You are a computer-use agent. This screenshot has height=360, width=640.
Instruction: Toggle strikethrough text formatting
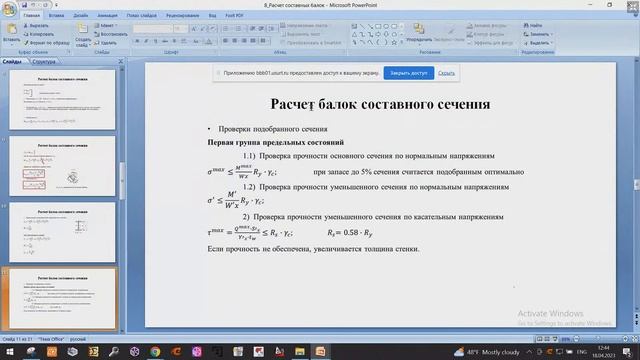click(165, 41)
